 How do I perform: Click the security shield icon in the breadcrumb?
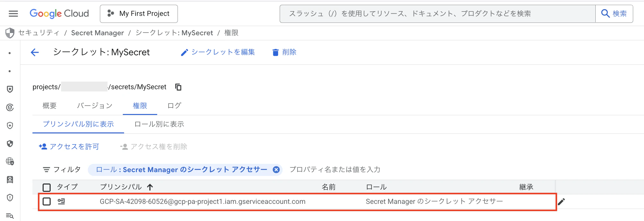10,33
